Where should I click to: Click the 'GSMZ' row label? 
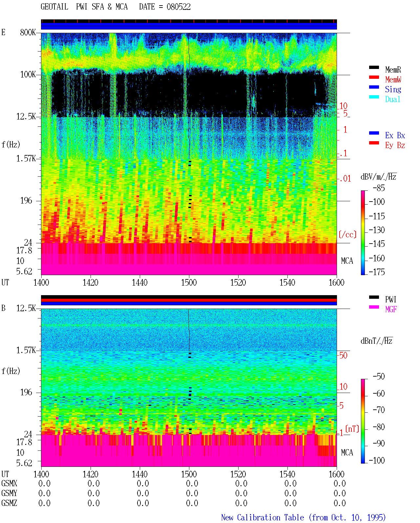click(9, 503)
